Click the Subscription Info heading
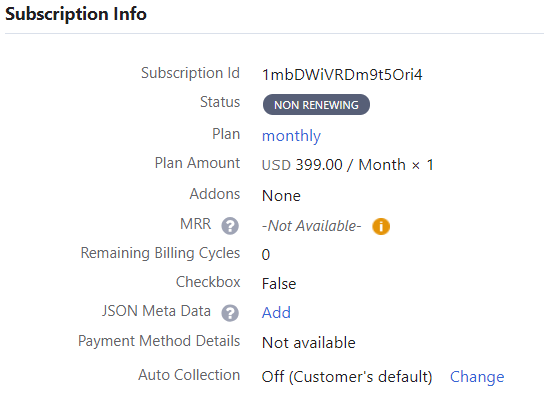The image size is (544, 408). click(76, 14)
